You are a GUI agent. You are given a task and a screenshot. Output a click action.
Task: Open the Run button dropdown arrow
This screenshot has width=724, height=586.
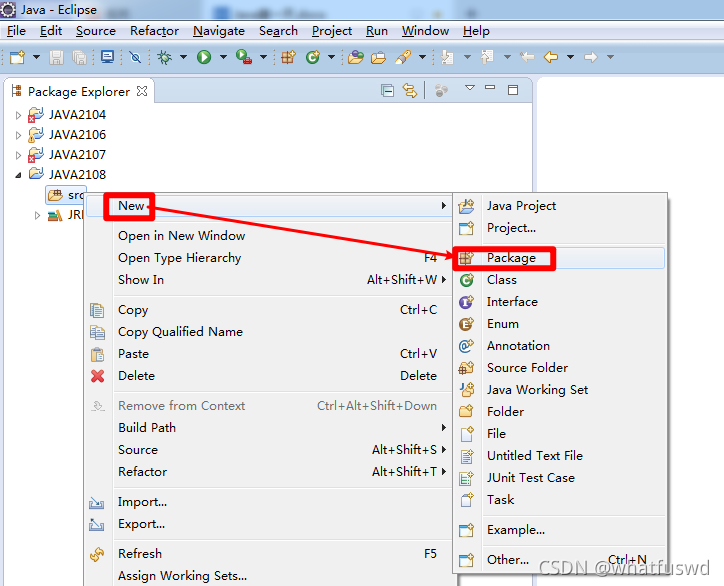pyautogui.click(x=223, y=57)
